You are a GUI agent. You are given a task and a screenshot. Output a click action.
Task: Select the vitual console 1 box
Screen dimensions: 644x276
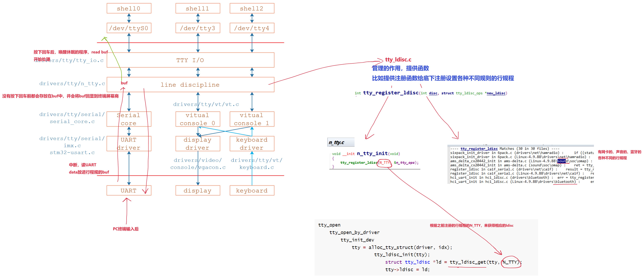click(x=252, y=119)
